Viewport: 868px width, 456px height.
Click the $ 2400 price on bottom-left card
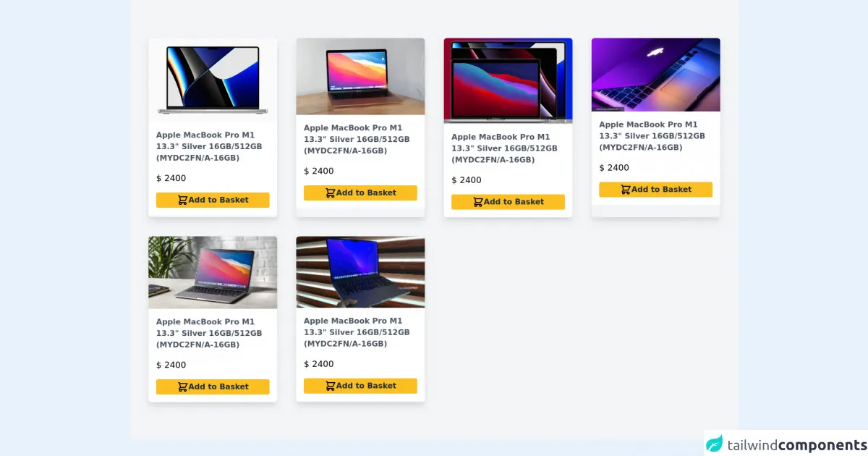[x=171, y=365]
